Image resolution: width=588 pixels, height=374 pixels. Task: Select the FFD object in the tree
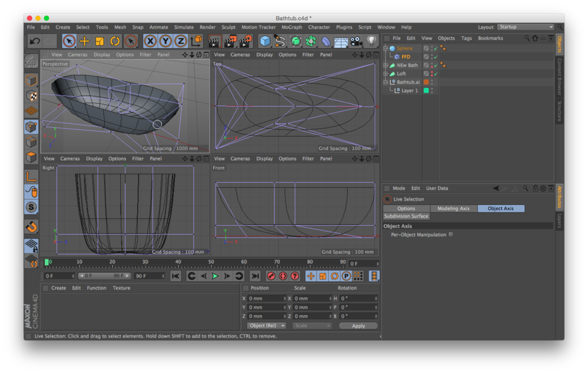tap(405, 57)
